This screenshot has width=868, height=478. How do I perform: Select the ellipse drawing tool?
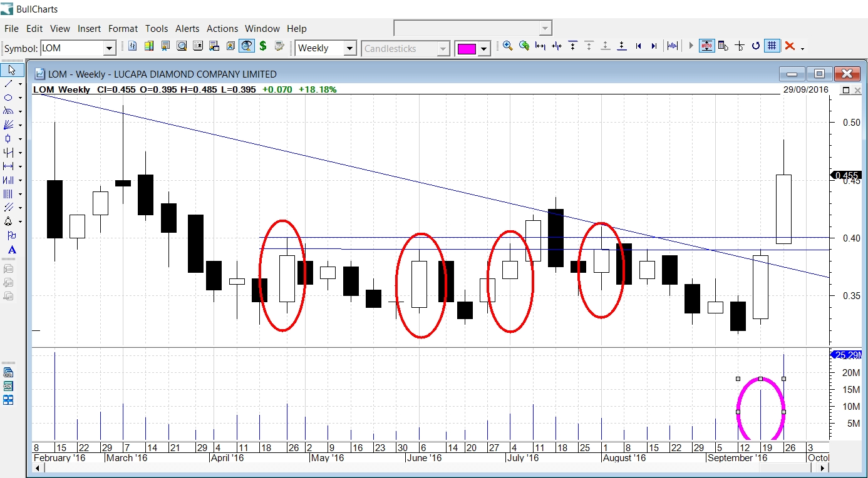click(x=9, y=98)
